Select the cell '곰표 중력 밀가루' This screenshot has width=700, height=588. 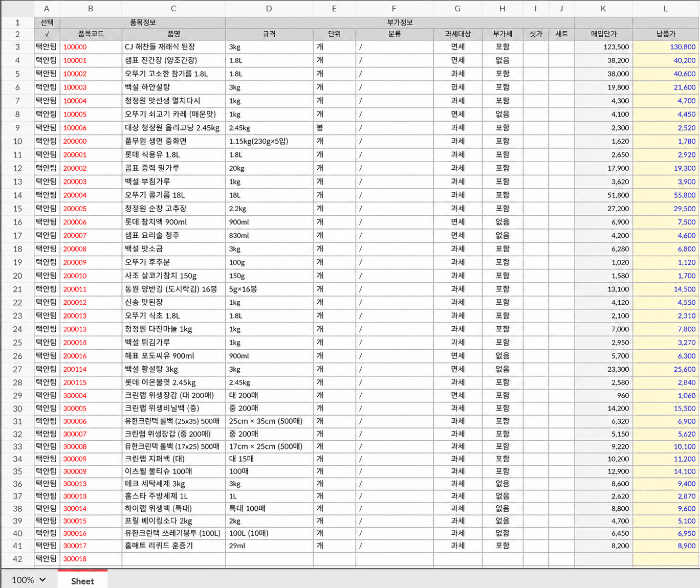(173, 168)
